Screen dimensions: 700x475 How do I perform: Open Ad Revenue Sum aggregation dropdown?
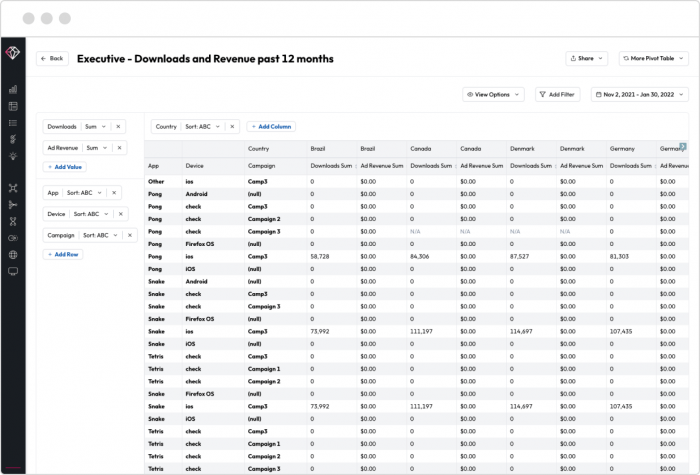97,148
